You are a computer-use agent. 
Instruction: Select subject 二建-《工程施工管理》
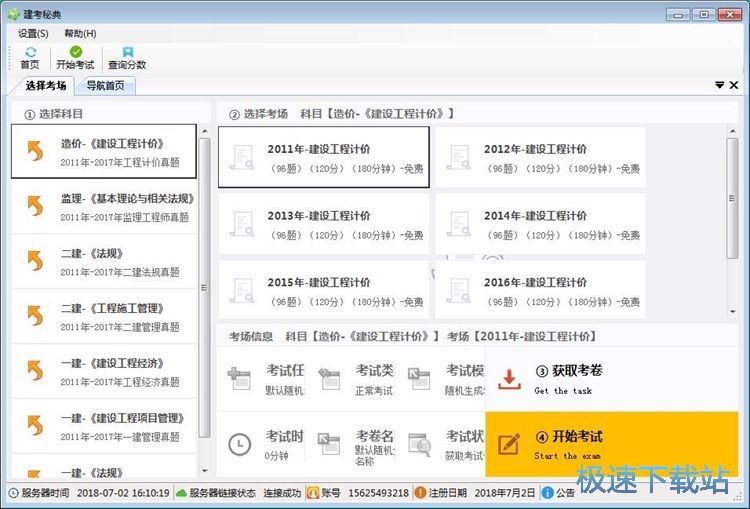pyautogui.click(x=104, y=317)
